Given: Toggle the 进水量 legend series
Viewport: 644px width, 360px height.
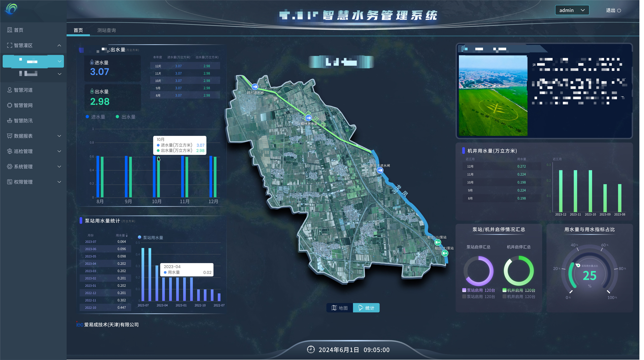Looking at the screenshot, I should [95, 117].
